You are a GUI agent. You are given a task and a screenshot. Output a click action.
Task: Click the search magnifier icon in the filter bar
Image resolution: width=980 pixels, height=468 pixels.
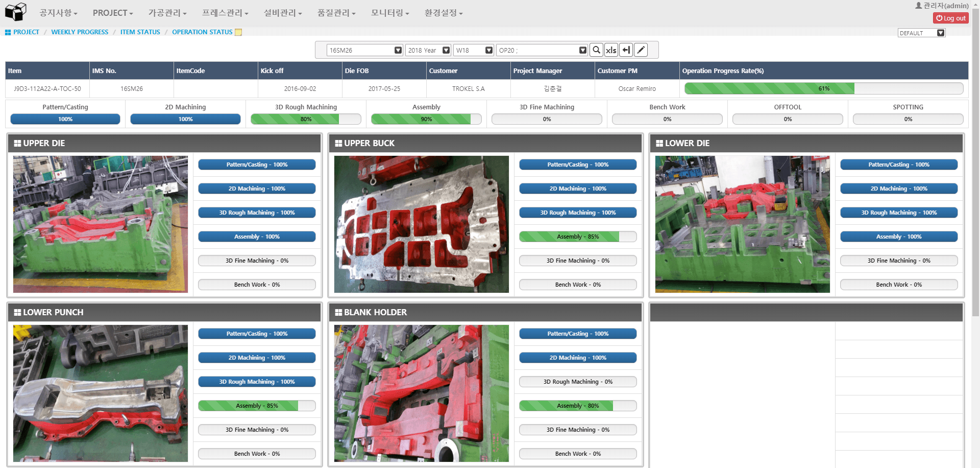click(596, 50)
